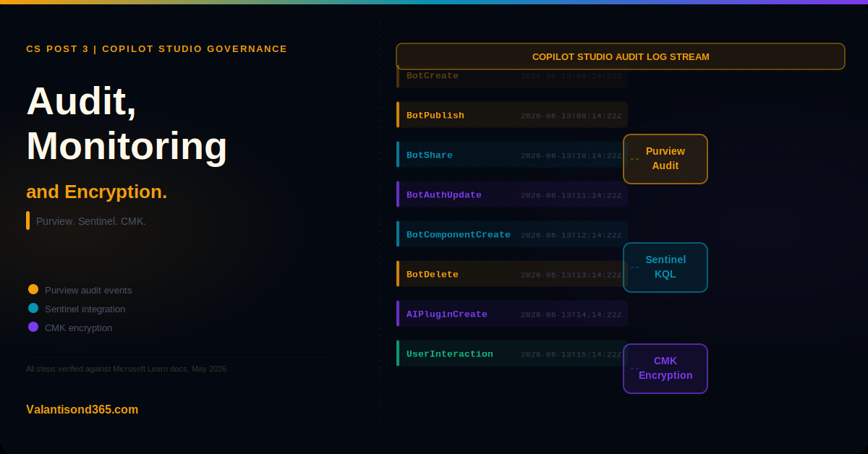This screenshot has height=454, width=868.
Task: Click the BotShare timestamp 2026-06-13T10:14:22Z
Action: [571, 155]
